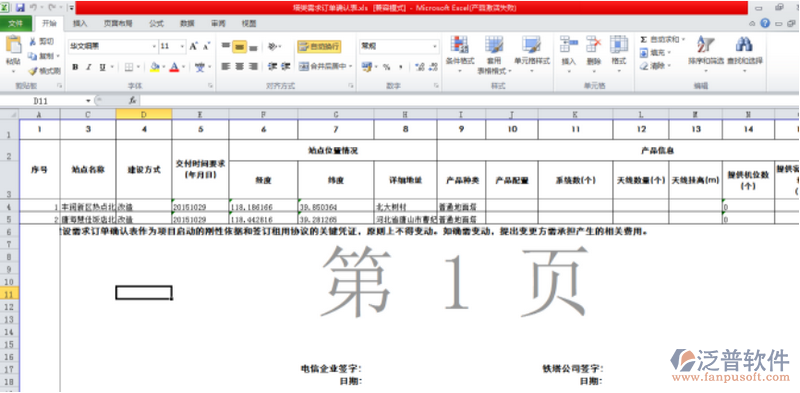Image resolution: width=800 pixels, height=393 pixels.
Task: Open the number format dropdown box
Action: tap(399, 46)
